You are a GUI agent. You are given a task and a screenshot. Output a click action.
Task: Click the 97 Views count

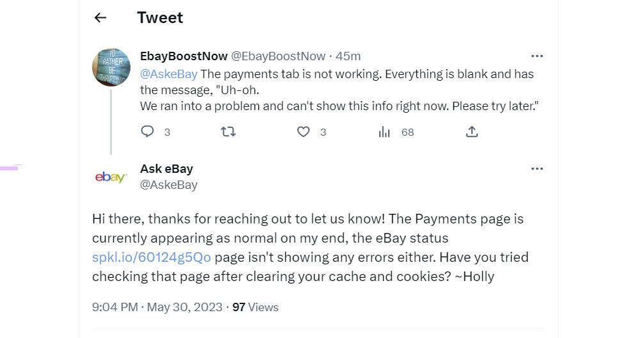pos(255,307)
